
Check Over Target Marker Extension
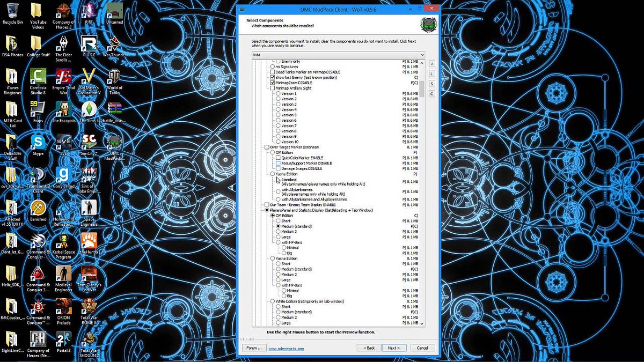(x=266, y=147)
